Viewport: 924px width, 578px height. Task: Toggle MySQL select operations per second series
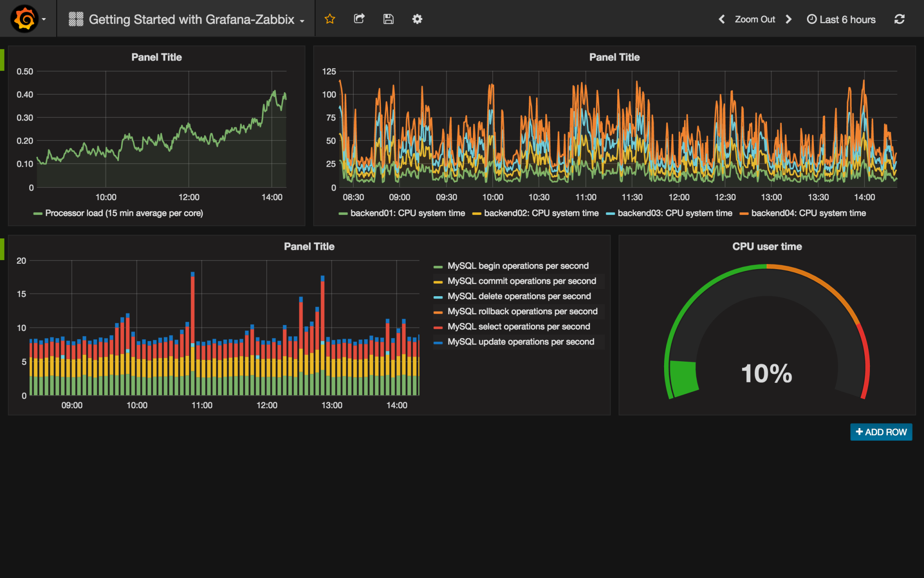click(518, 326)
